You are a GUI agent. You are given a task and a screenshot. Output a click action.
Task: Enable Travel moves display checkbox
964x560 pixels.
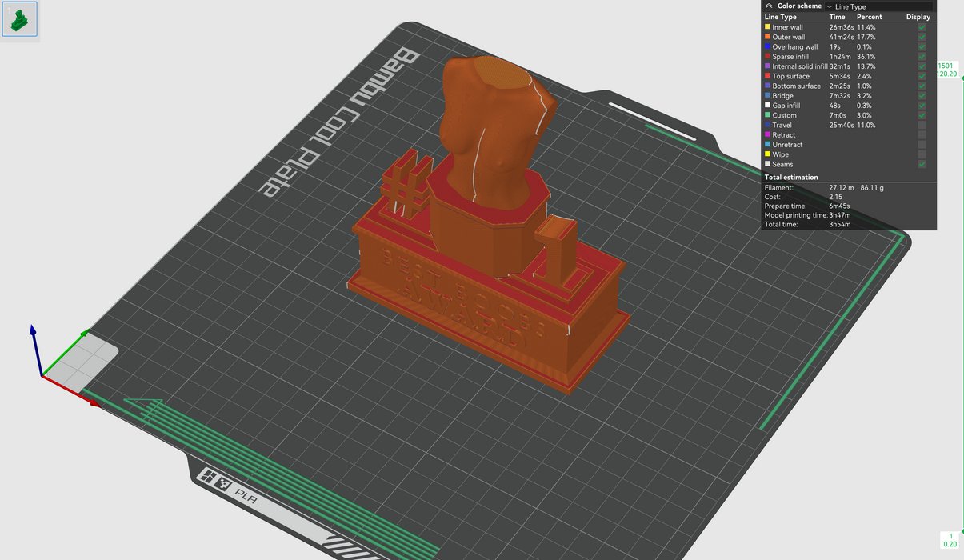922,125
